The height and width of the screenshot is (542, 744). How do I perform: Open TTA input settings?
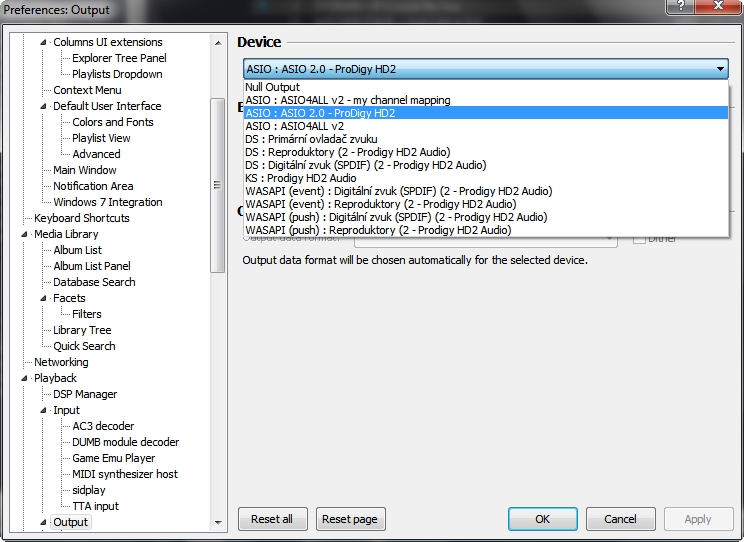(95, 507)
